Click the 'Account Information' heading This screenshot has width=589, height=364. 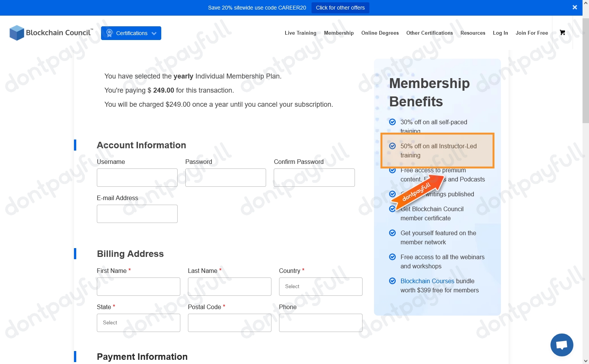click(x=141, y=145)
